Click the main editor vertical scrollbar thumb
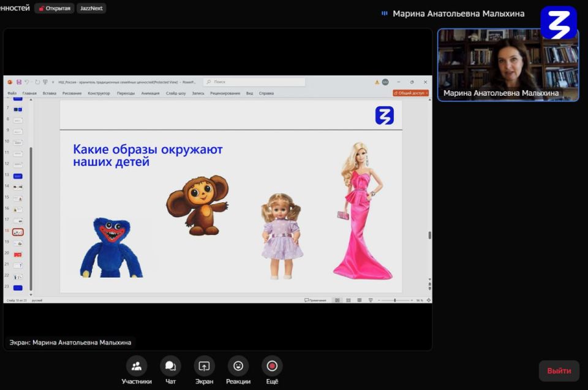Viewport: 588px width, 390px height. pos(430,235)
